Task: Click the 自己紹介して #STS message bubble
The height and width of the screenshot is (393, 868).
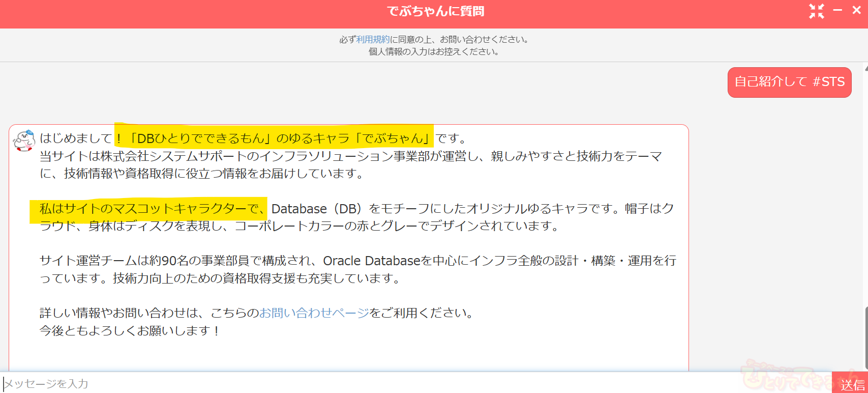Action: point(789,82)
